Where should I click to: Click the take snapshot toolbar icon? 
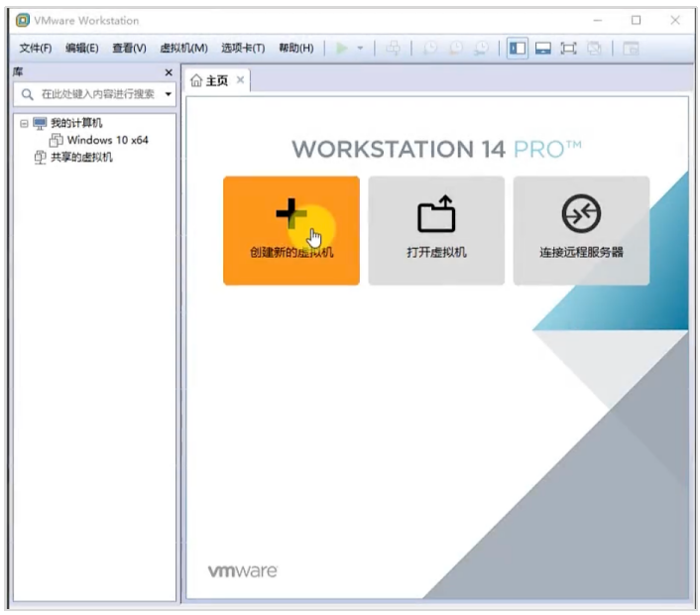tap(430, 48)
